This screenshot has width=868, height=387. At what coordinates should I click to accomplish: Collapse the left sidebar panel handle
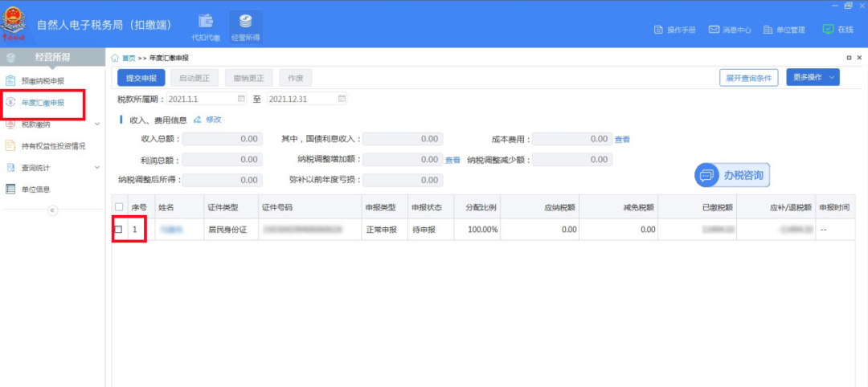coord(53,210)
